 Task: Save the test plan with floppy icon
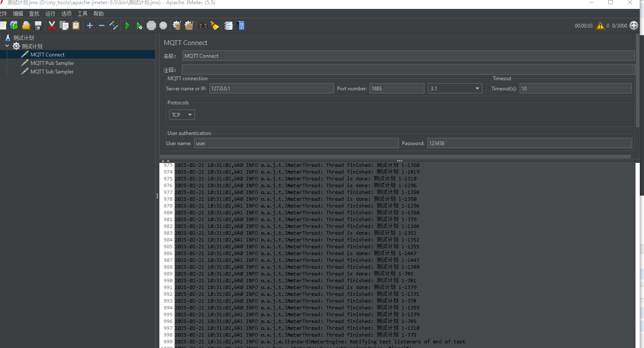click(x=38, y=25)
